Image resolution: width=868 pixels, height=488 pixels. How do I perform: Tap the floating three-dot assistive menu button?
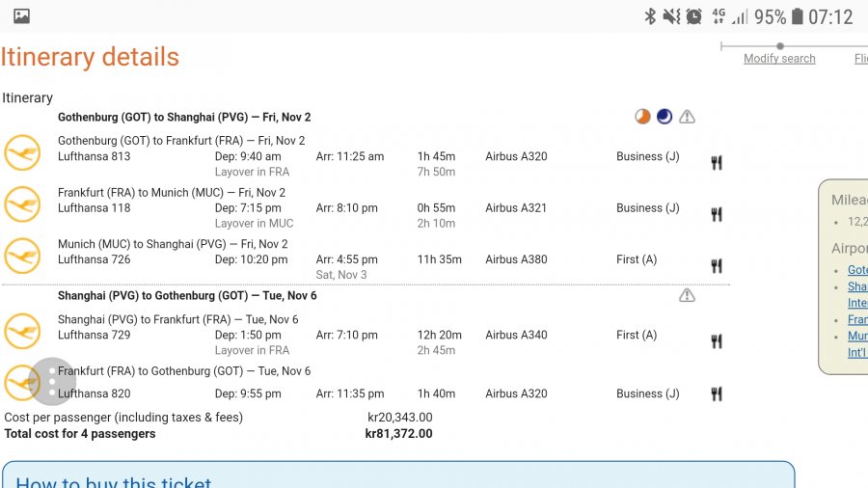pos(52,382)
